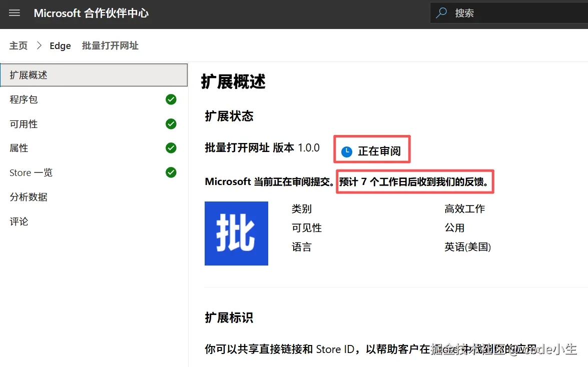
Task: Click the green checkmark beside Store 一览
Action: click(171, 172)
